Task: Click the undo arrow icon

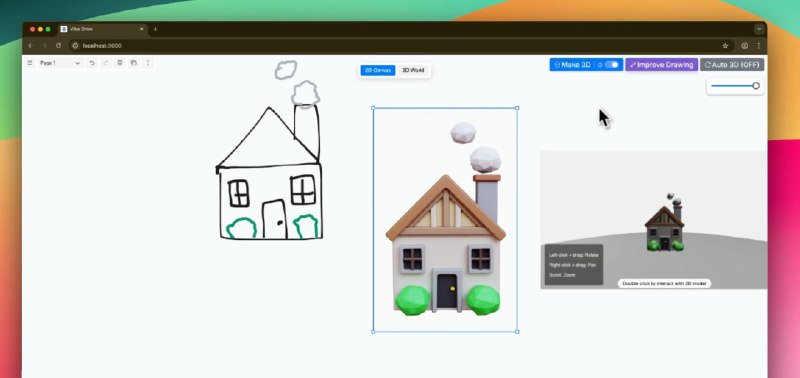Action: pos(92,63)
